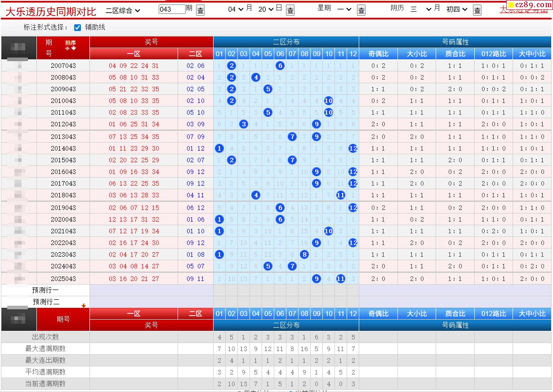Click the 012路比 column header at top
The height and width of the screenshot is (392, 553).
tap(493, 54)
